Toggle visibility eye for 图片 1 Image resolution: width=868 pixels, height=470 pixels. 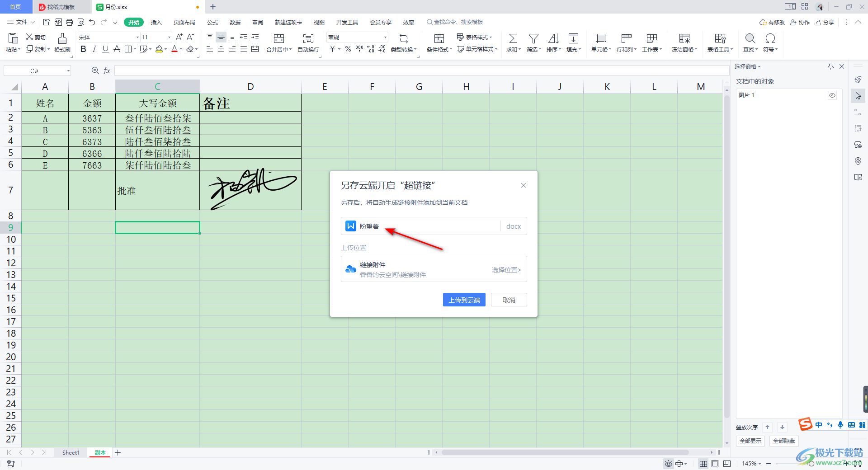pyautogui.click(x=832, y=95)
